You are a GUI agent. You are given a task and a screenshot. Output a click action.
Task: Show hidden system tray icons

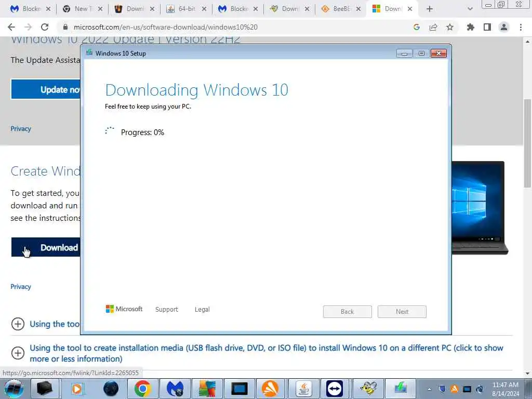(x=429, y=389)
